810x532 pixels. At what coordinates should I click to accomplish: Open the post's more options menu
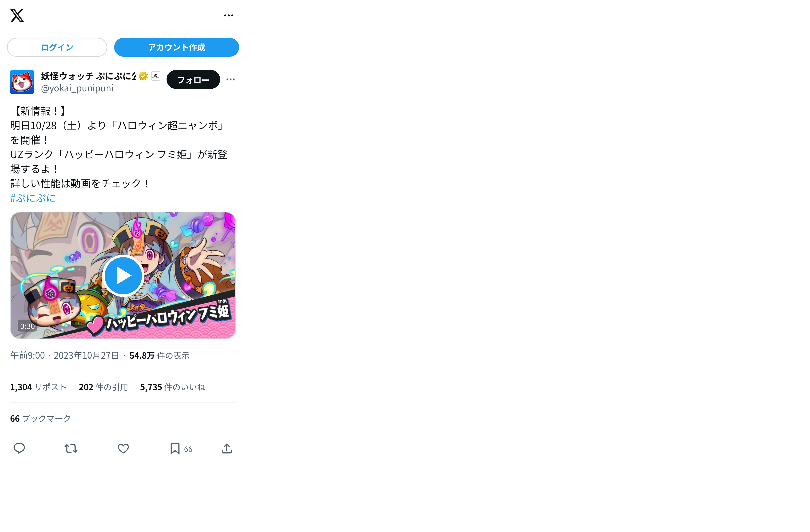[x=230, y=80]
